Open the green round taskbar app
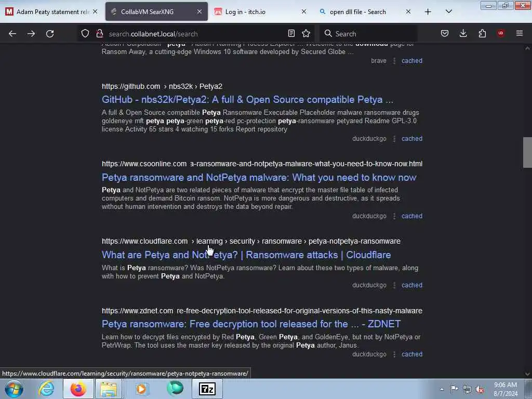This screenshot has height=399, width=532. coord(175,389)
